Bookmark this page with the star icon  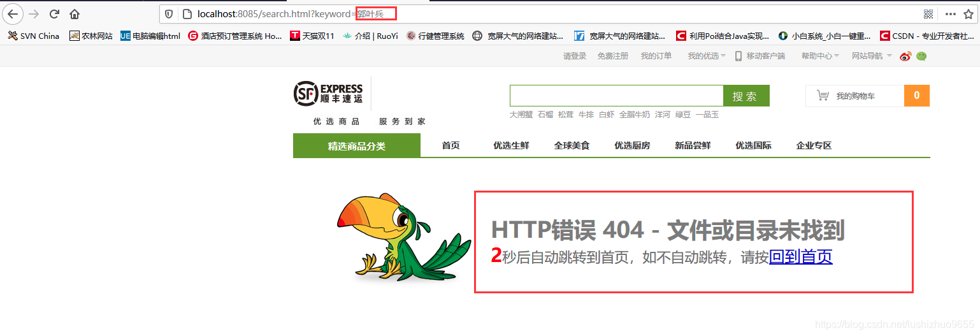click(970, 13)
